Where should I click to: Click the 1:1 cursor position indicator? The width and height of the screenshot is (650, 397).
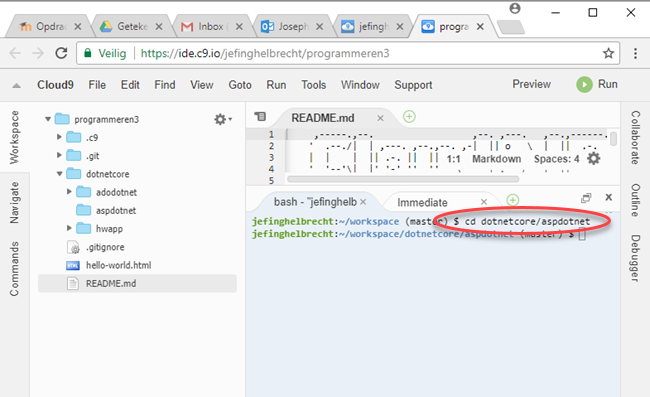pyautogui.click(x=454, y=159)
